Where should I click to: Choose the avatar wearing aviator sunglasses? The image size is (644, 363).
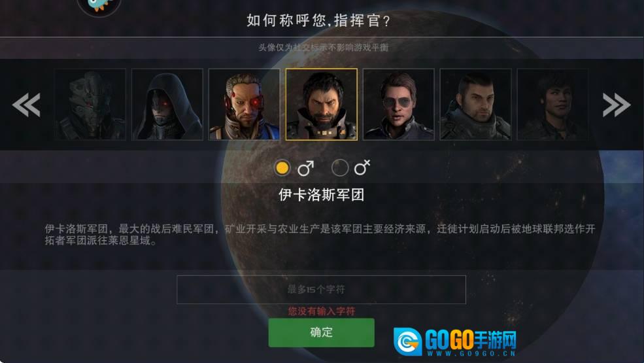tap(399, 105)
